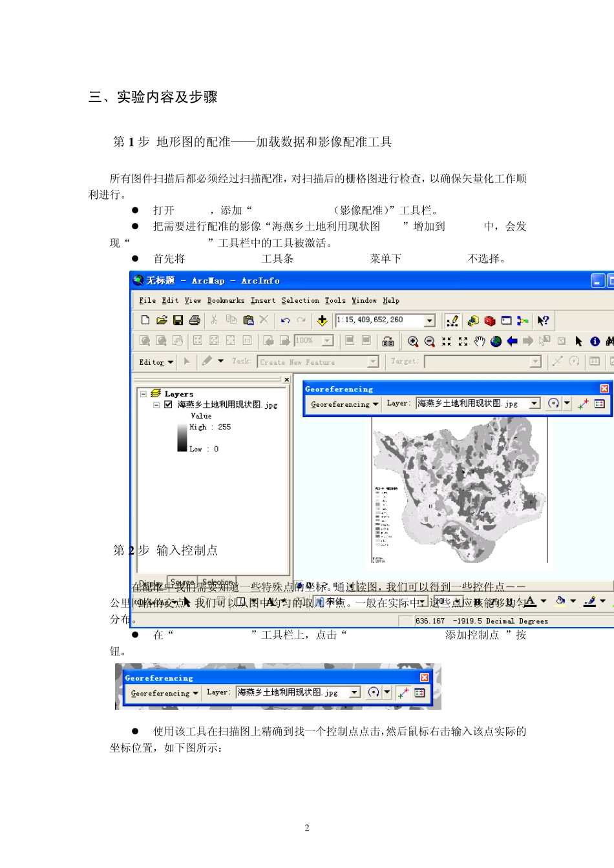Click the Paste clipboard icon
Image resolution: width=614 pixels, height=868 pixels.
(248, 320)
